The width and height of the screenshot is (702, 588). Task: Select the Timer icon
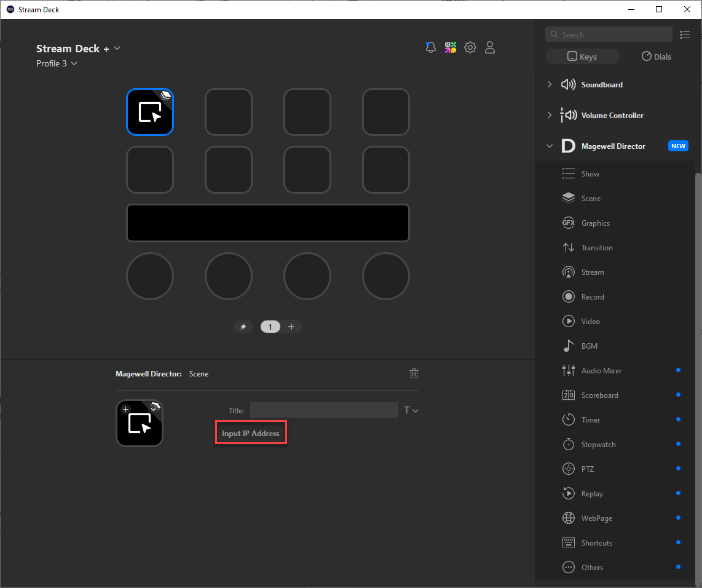click(x=568, y=419)
